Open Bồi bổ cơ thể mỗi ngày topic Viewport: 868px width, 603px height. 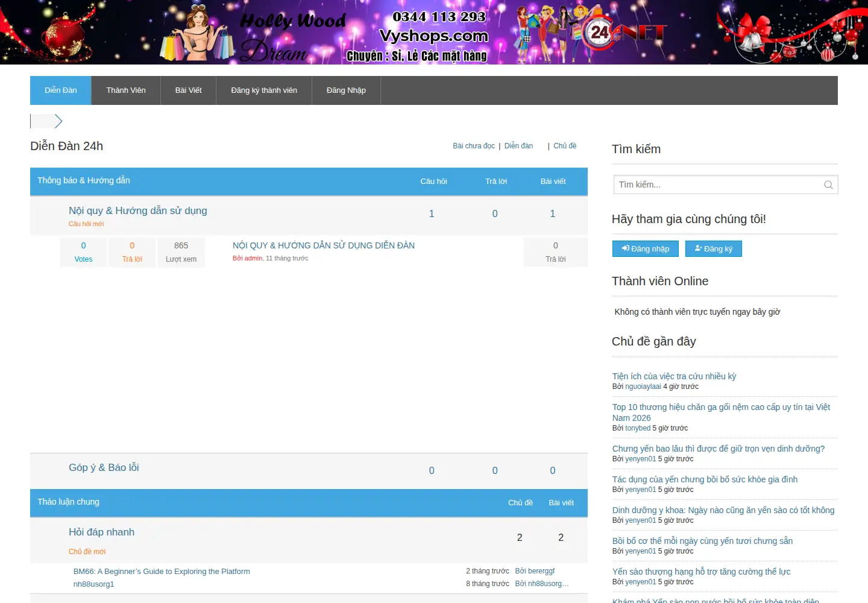[702, 541]
